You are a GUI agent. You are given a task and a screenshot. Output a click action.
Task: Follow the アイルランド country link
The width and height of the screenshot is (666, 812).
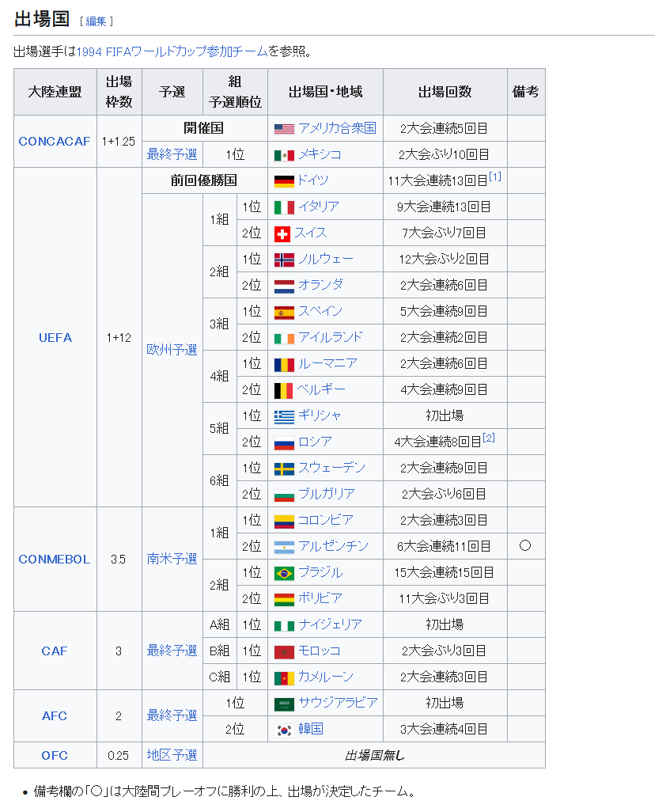[x=331, y=337]
